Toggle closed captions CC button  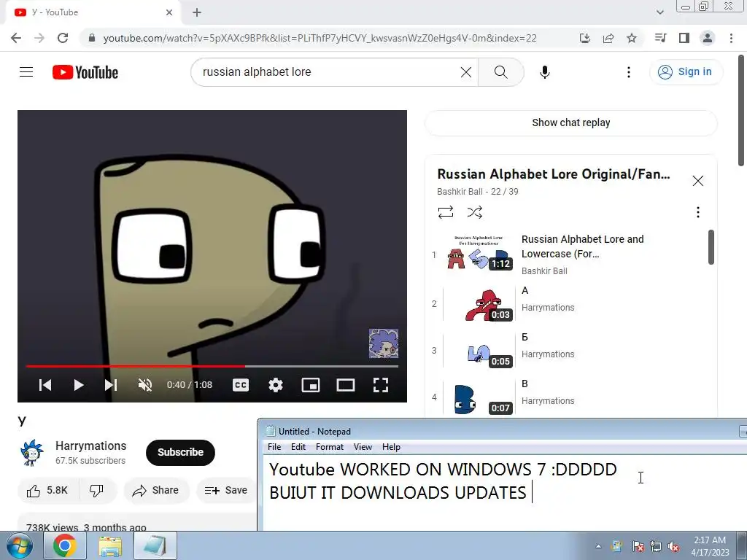click(241, 385)
